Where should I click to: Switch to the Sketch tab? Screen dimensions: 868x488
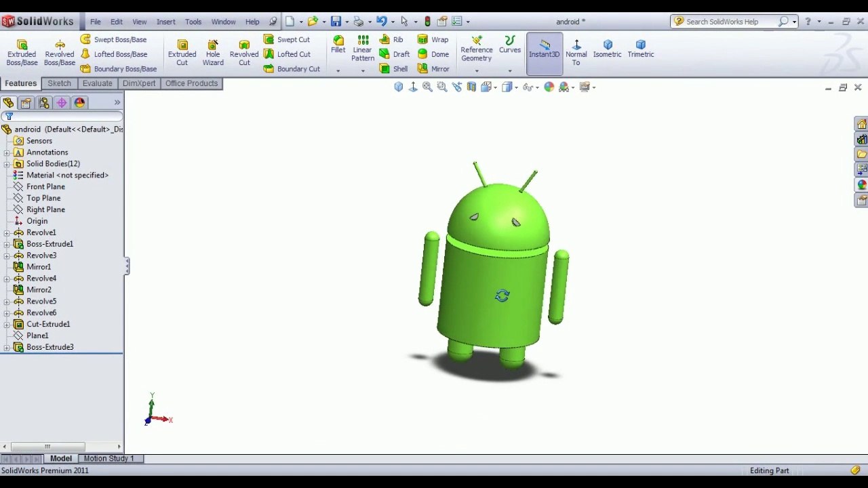pos(59,83)
